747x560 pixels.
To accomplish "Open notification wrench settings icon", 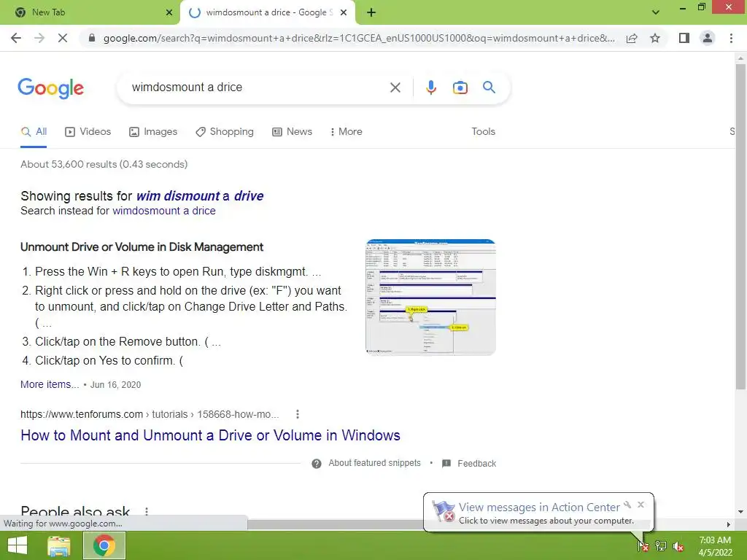I will 627,505.
